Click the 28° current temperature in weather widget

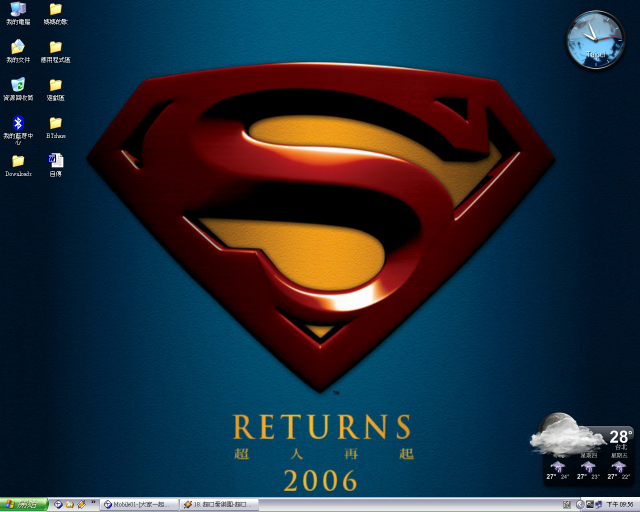pos(621,436)
